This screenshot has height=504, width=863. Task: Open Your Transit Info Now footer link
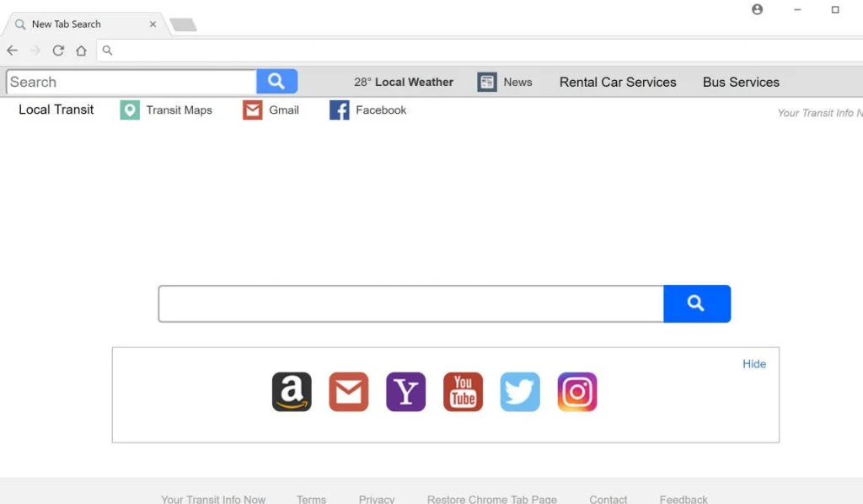[213, 499]
